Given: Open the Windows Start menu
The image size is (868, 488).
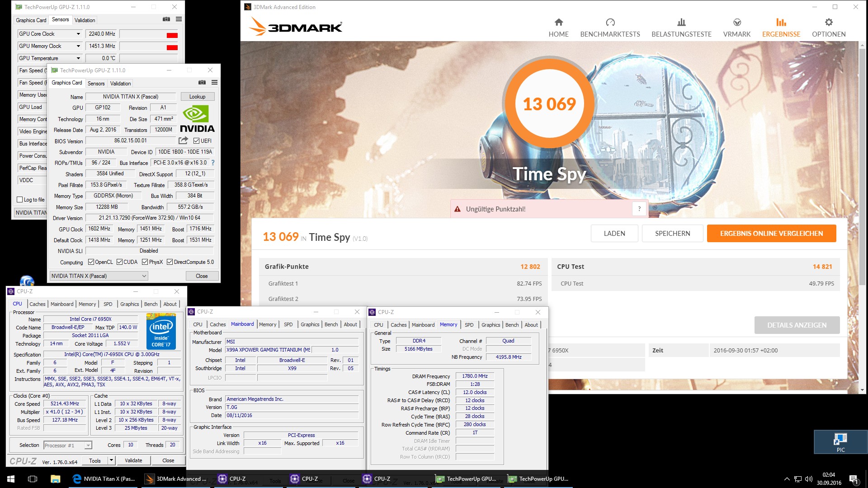Looking at the screenshot, I should coord(11,479).
